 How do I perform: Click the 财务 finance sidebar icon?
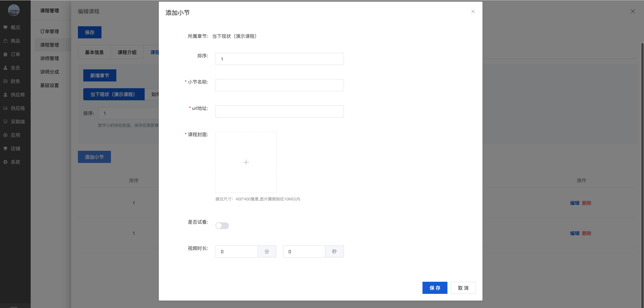5,81
